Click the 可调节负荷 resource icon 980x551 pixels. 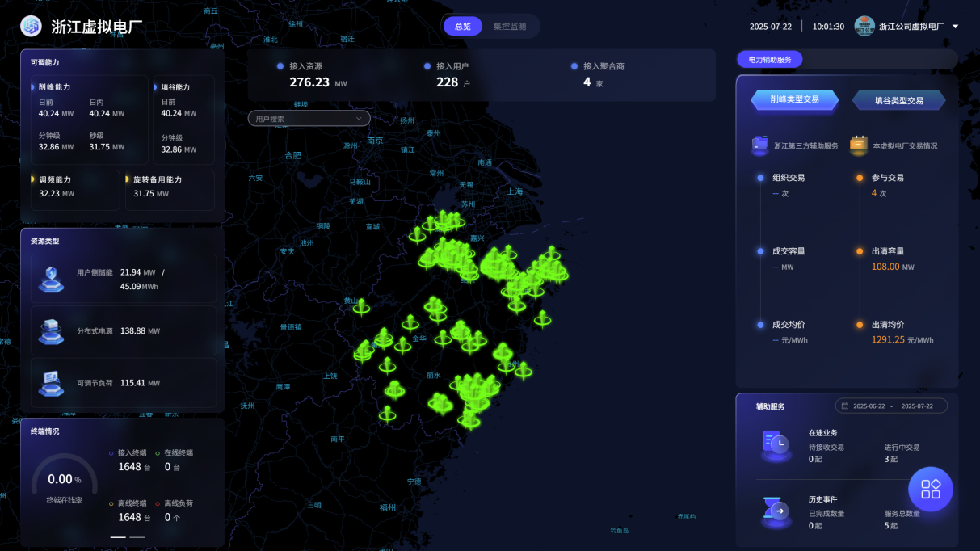point(51,383)
